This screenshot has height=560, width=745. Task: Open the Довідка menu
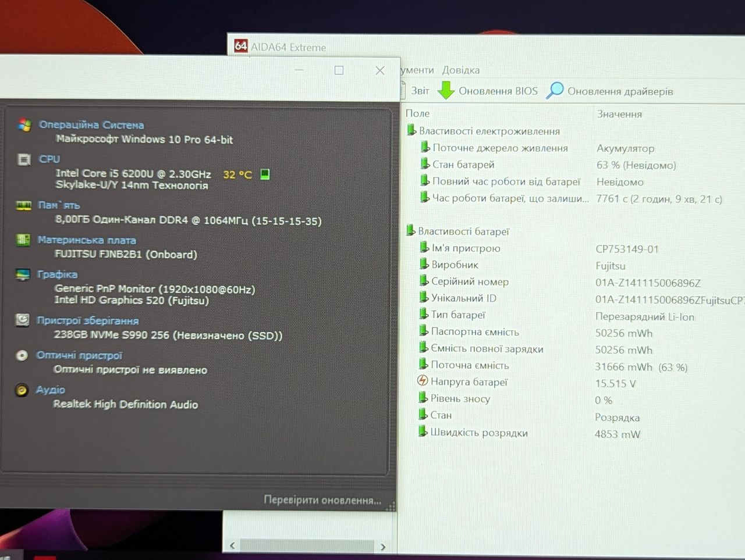tap(461, 70)
